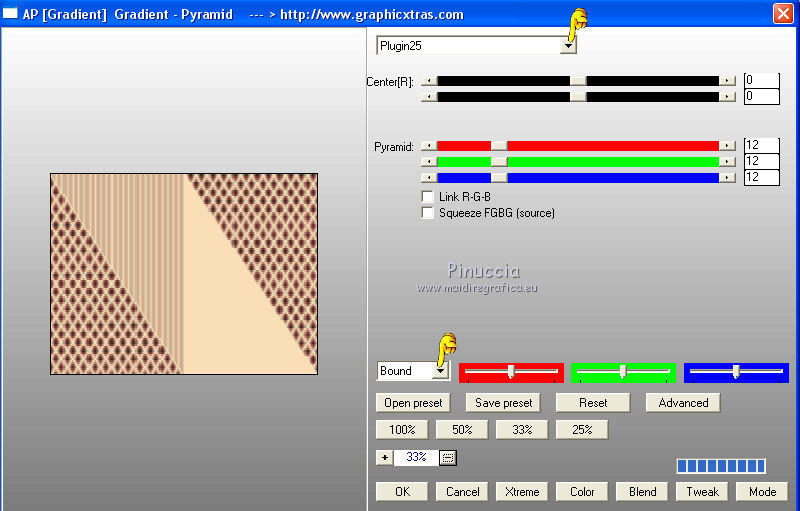Click second Center slider thumb
Viewport: 800px width, 511px height.
click(x=578, y=96)
